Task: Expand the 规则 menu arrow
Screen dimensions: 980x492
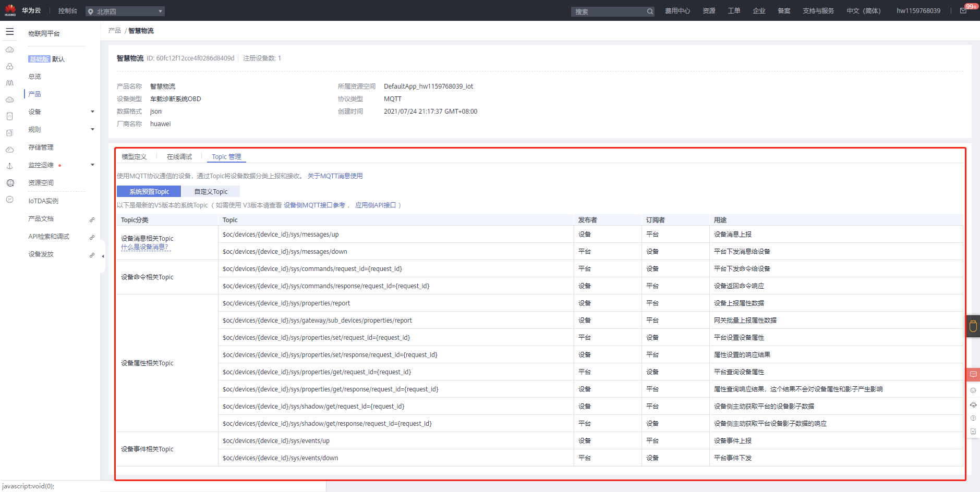Action: pos(92,129)
